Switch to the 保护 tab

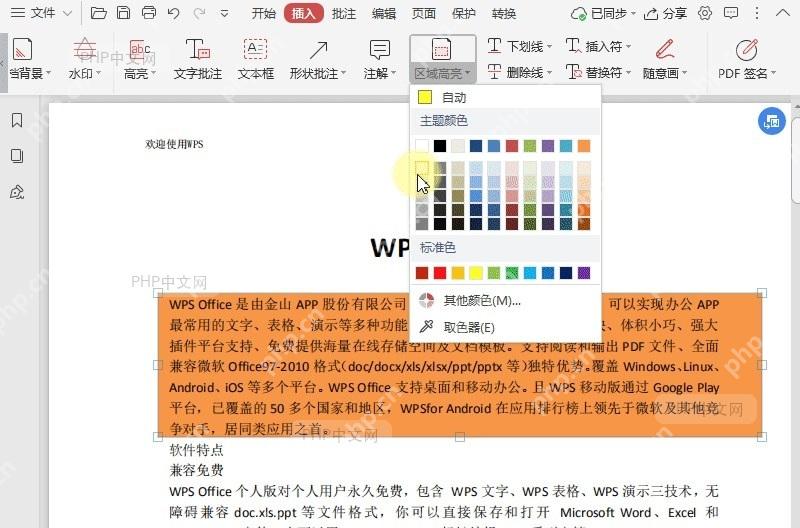point(464,14)
